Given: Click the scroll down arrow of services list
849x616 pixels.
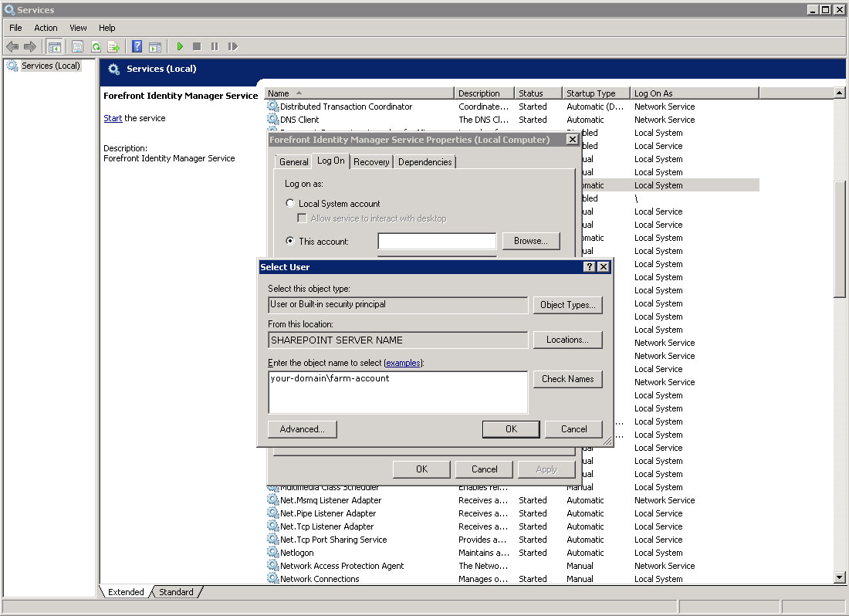Looking at the screenshot, I should tap(839, 577).
